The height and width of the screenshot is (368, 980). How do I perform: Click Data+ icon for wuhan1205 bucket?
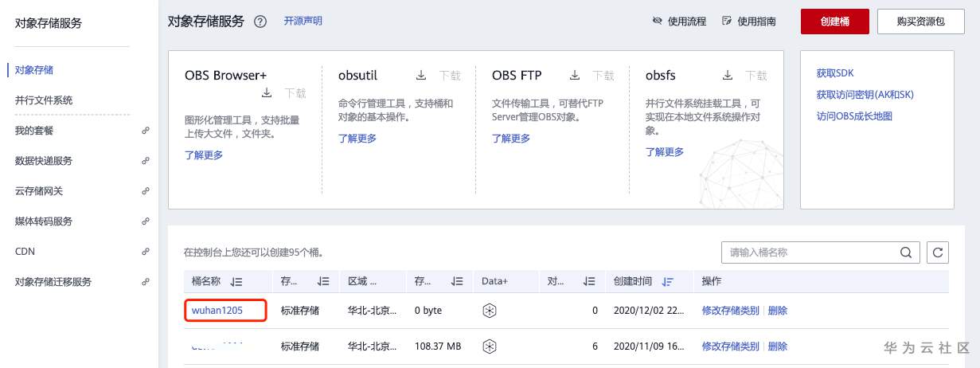tap(490, 310)
